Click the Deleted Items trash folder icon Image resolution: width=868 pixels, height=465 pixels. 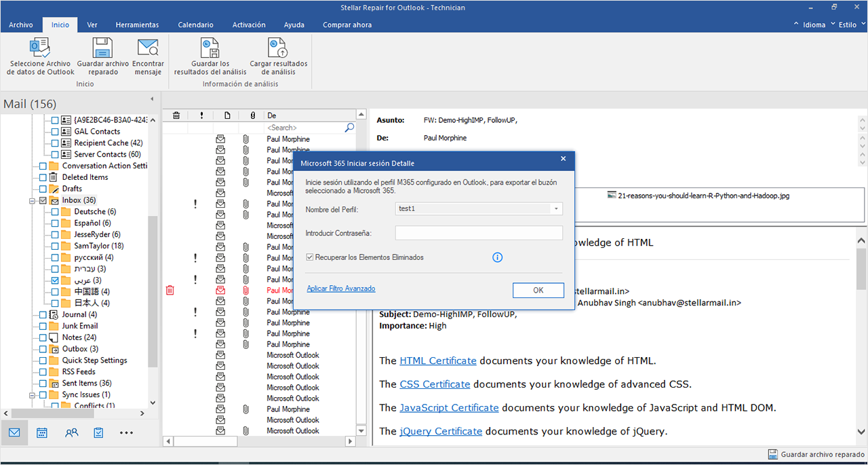pyautogui.click(x=54, y=177)
